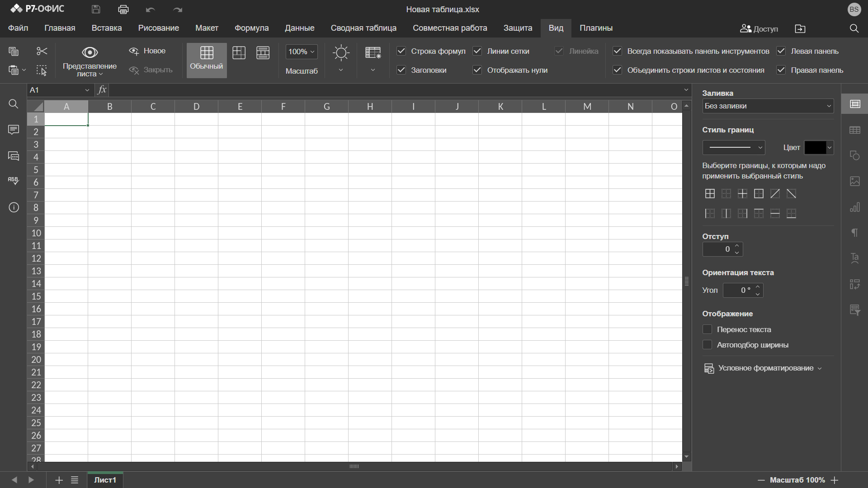The height and width of the screenshot is (488, 868).
Task: Enable Wrap text checkbox (Перенос текста)
Action: click(x=707, y=329)
